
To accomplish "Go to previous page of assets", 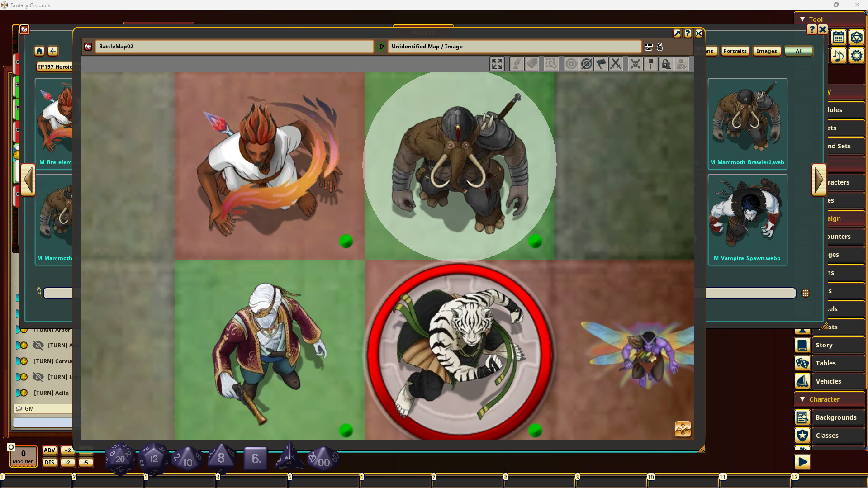I will click(28, 180).
